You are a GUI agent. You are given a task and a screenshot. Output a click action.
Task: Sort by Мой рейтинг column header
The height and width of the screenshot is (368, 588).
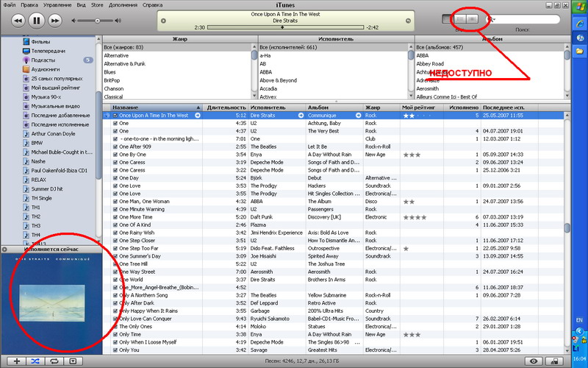click(x=422, y=107)
